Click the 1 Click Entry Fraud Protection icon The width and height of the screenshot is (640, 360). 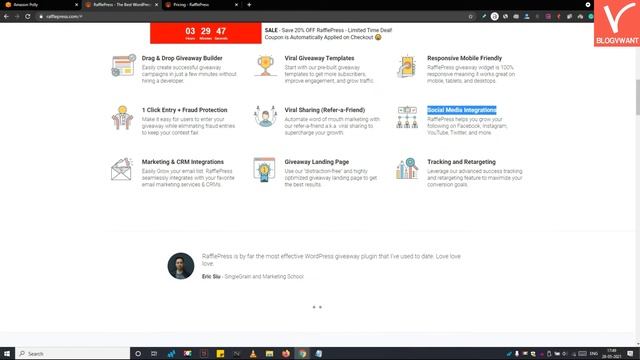click(122, 118)
